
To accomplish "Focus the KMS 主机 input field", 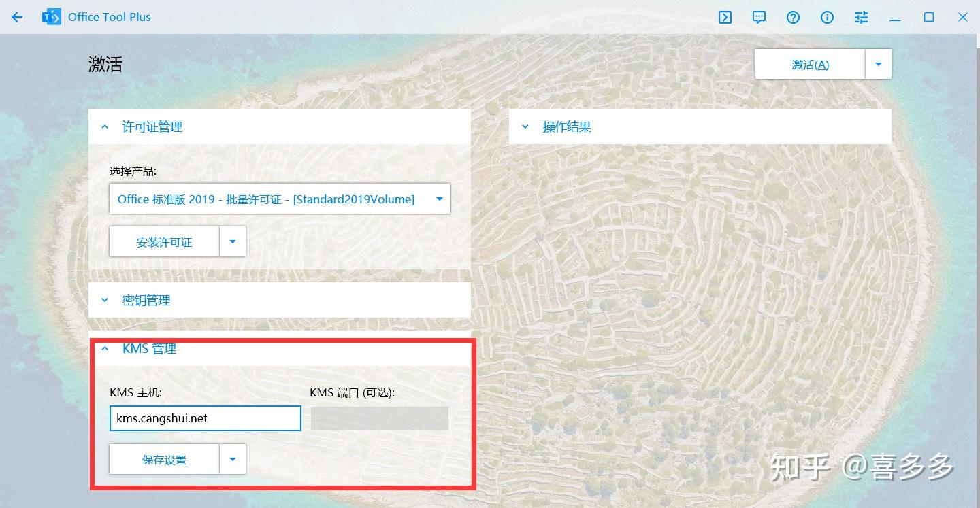I will click(x=205, y=418).
